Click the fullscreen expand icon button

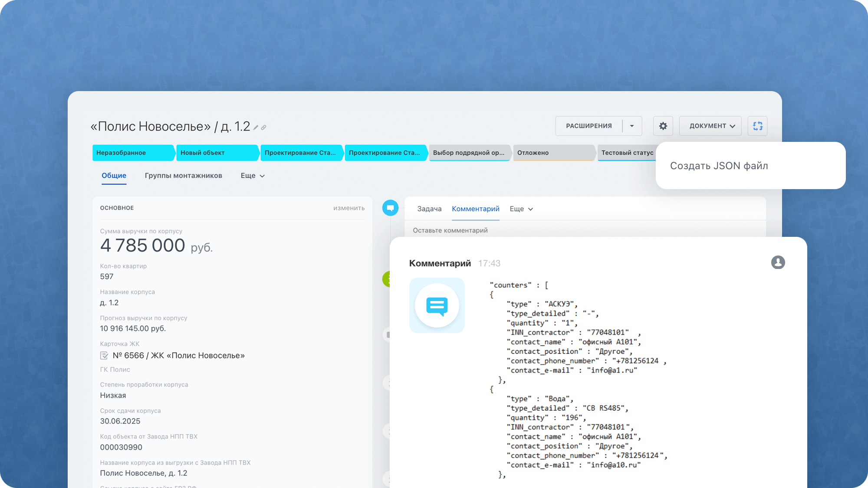coord(757,126)
